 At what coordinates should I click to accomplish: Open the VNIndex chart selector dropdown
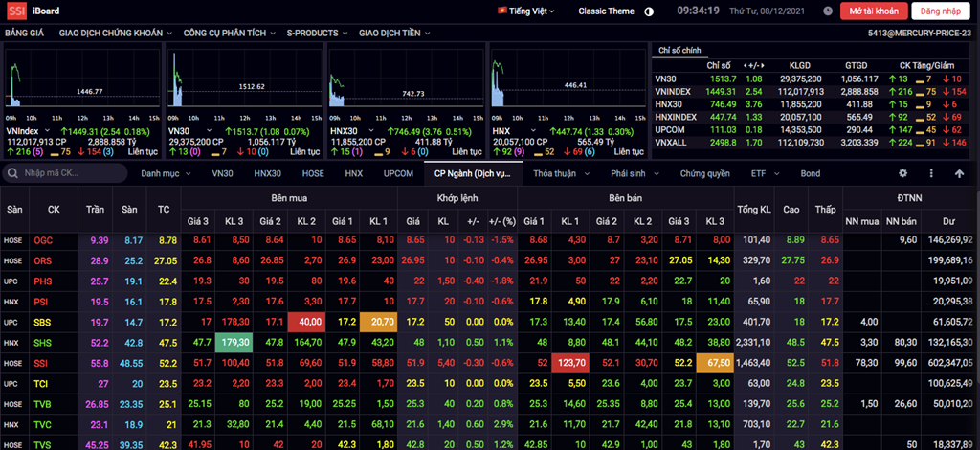pos(47,131)
